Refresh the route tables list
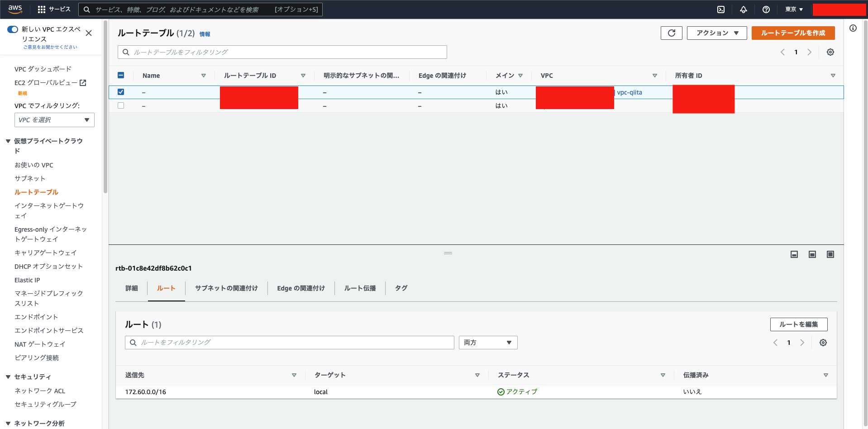 [x=672, y=33]
